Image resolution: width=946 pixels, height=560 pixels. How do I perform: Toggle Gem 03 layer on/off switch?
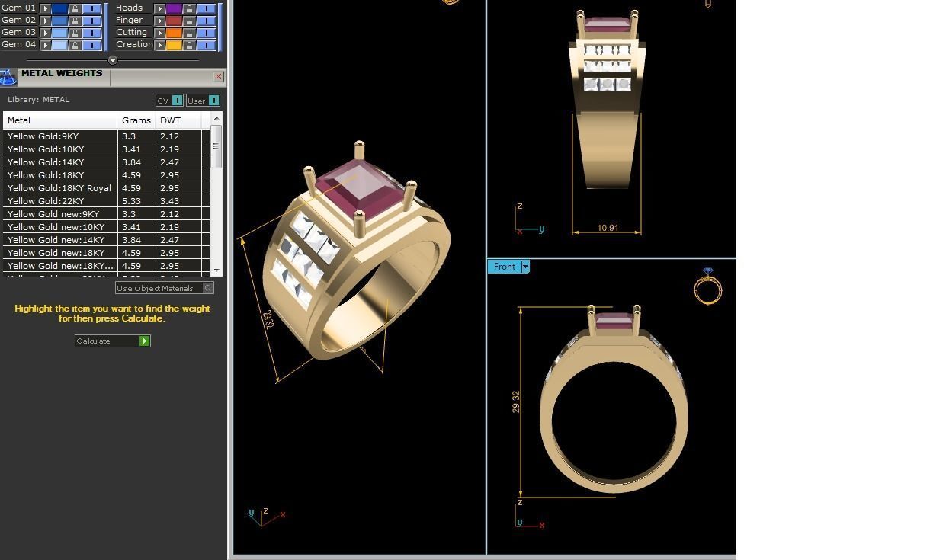[91, 33]
